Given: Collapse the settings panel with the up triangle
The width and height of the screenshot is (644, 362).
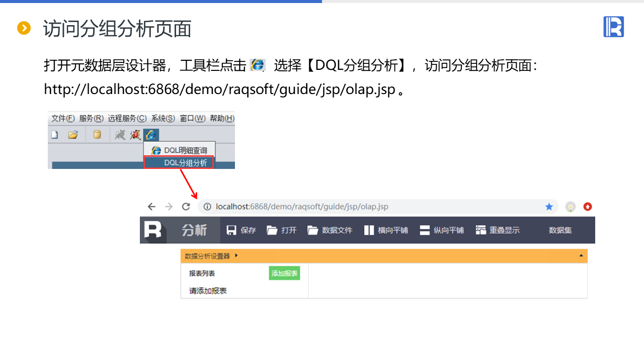Looking at the screenshot, I should click(582, 256).
